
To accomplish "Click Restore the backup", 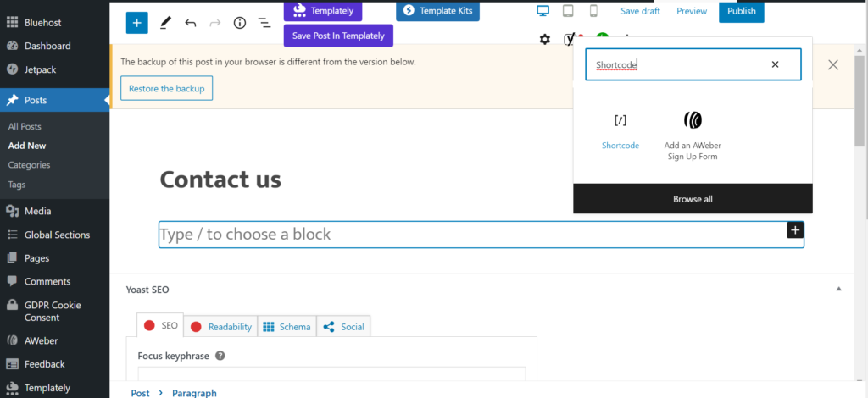I will [x=167, y=88].
